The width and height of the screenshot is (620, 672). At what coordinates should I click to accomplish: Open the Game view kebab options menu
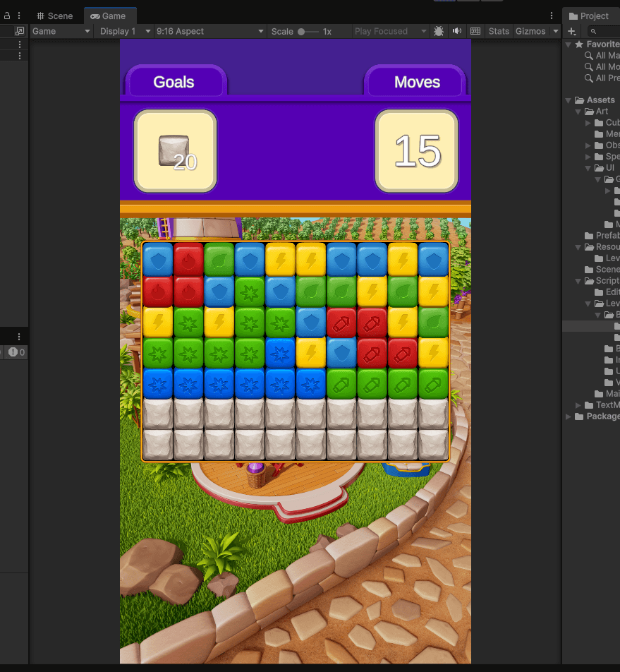(x=552, y=16)
